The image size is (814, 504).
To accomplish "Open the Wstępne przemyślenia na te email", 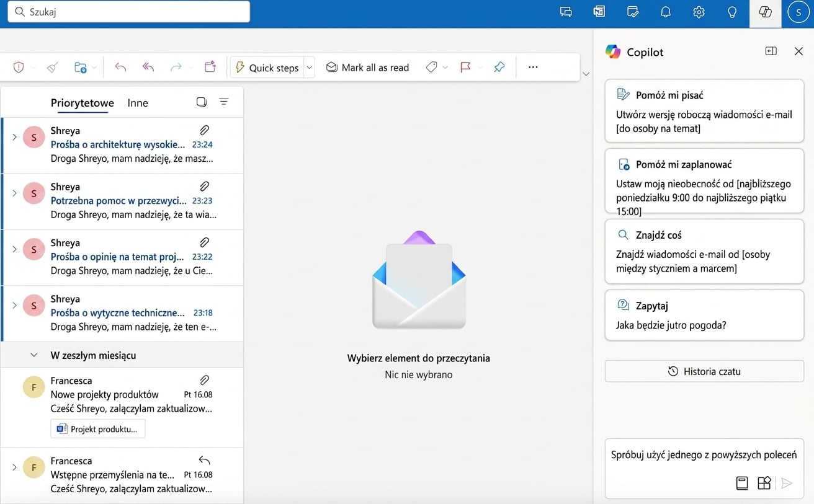I will [122, 475].
